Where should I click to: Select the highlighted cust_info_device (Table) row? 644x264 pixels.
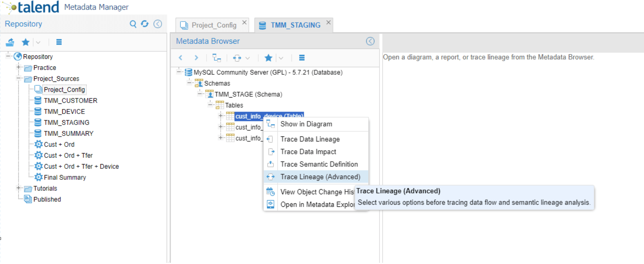(x=269, y=116)
